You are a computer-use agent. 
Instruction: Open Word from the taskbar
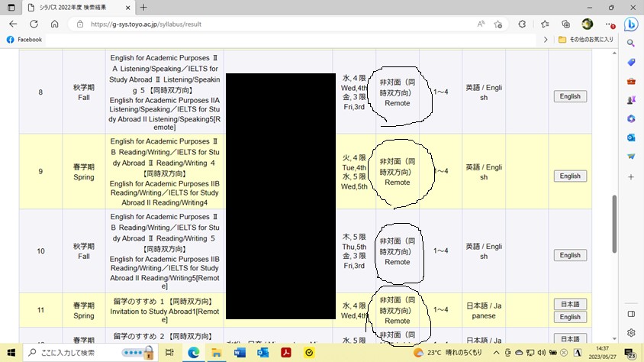click(x=240, y=353)
